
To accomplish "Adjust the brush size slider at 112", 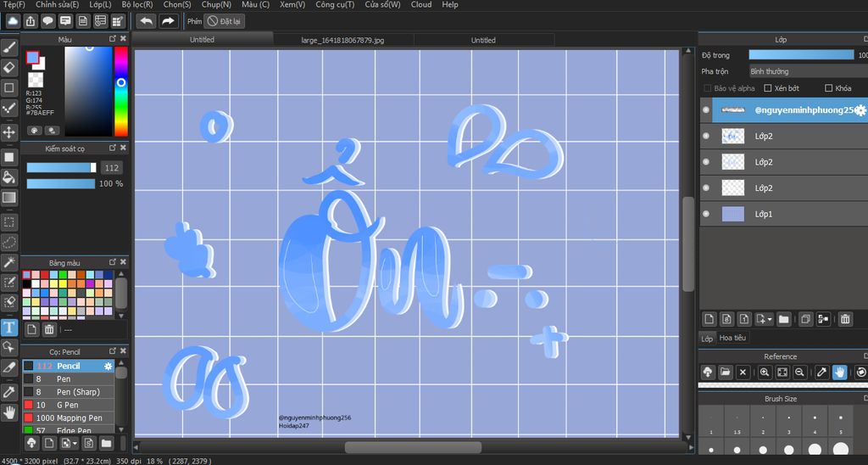I will coord(61,167).
